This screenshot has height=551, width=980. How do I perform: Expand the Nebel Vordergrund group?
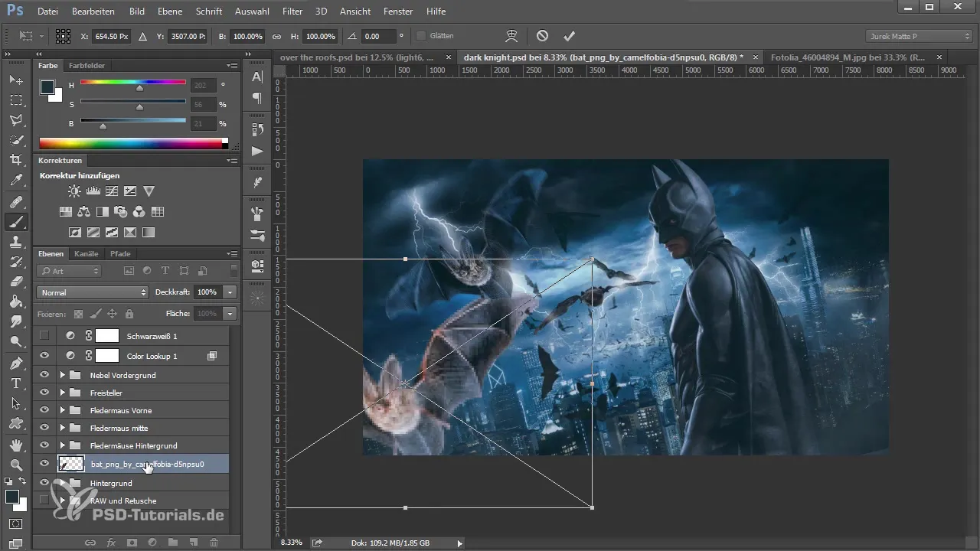63,375
